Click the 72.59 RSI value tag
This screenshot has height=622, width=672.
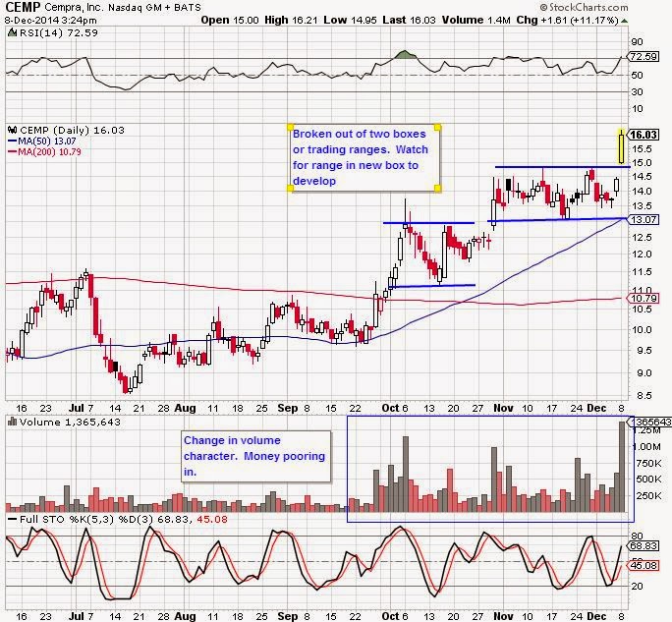[x=644, y=60]
